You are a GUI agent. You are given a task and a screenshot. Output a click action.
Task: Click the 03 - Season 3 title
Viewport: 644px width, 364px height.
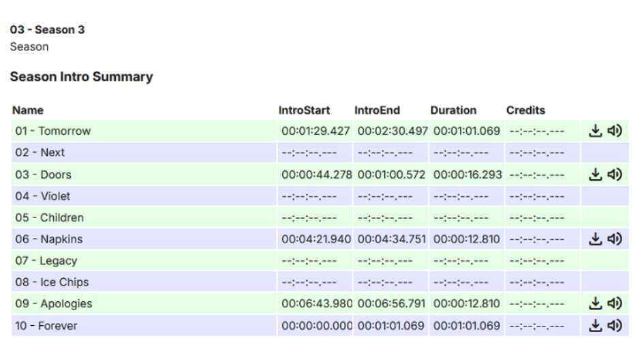47,30
